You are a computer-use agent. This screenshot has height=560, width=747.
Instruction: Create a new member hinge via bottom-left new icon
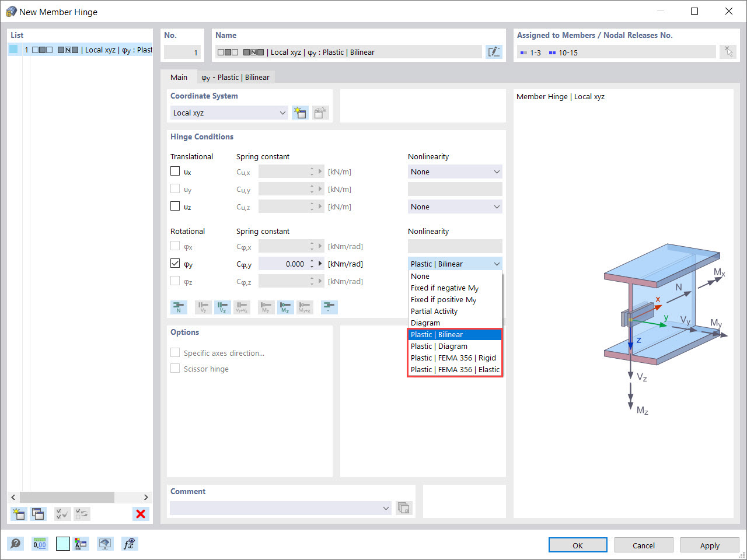tap(18, 514)
